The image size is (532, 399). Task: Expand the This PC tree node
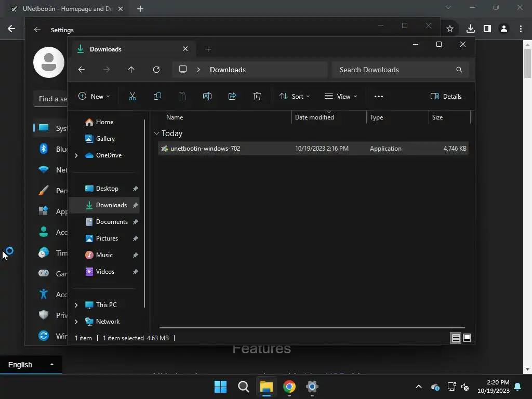click(76, 305)
